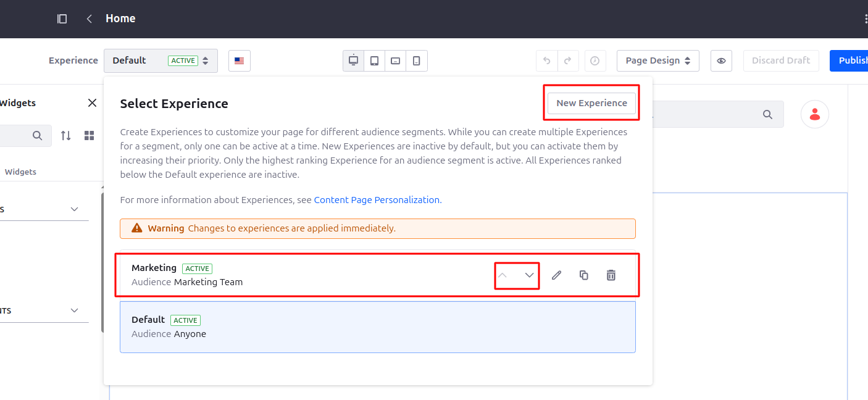868x400 pixels.
Task: Switch to portrait phone viewport
Action: [x=417, y=60]
